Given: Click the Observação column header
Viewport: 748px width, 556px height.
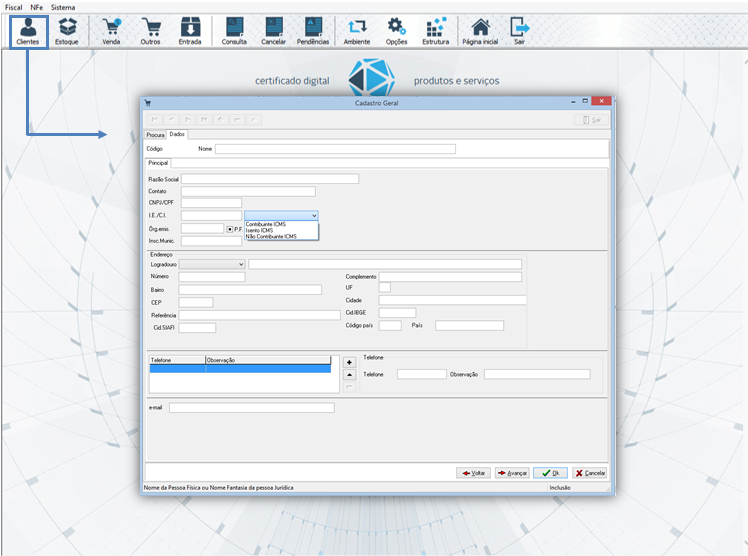Looking at the screenshot, I should [268, 360].
